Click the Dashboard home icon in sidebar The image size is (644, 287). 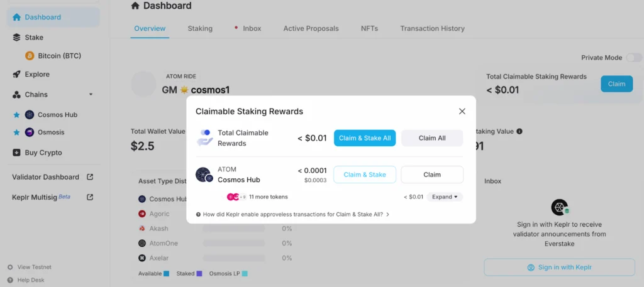17,17
